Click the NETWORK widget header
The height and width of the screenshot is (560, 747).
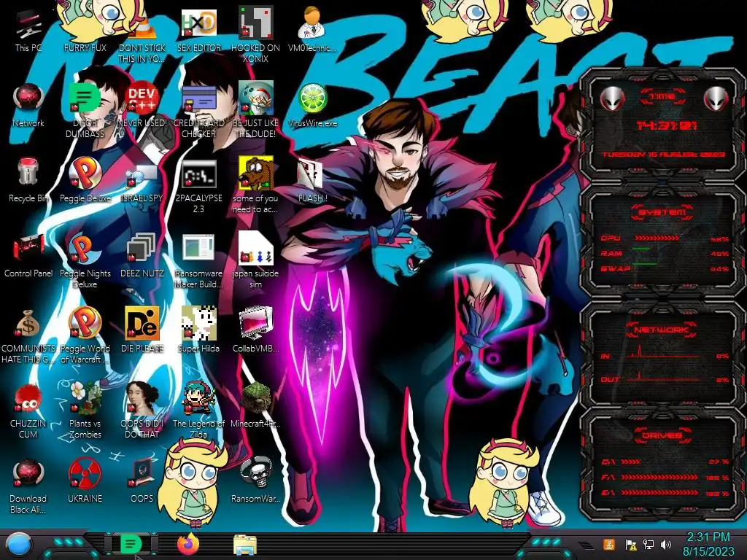point(662,329)
